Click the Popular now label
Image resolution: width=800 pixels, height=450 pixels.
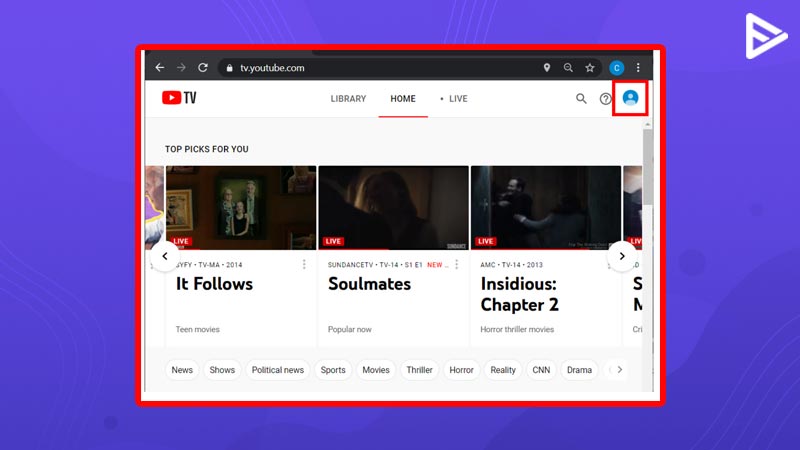349,330
